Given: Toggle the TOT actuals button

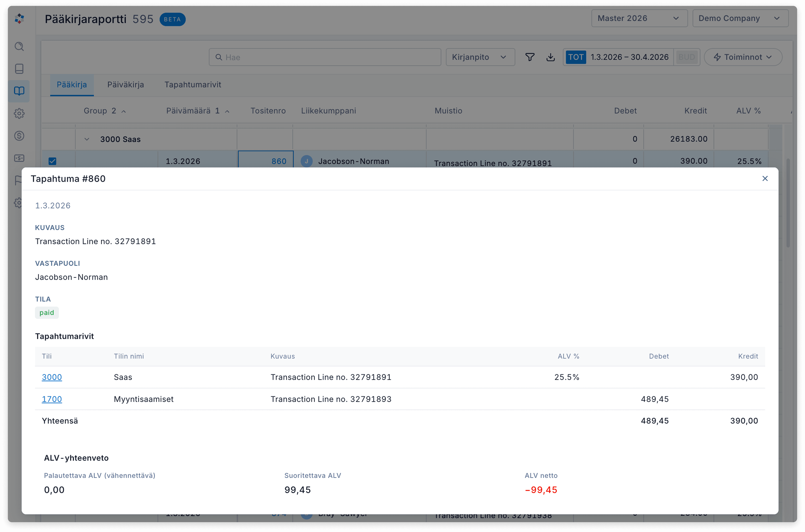Looking at the screenshot, I should point(575,57).
